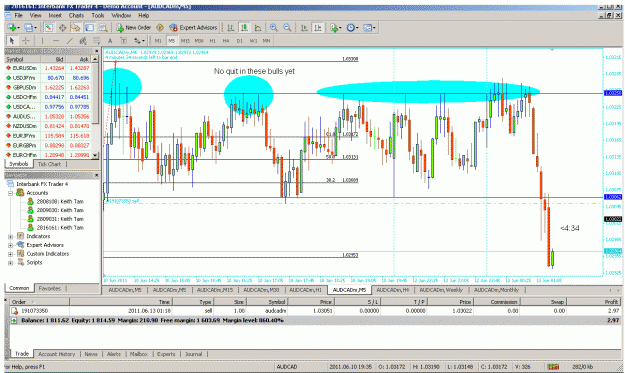The width and height of the screenshot is (625, 373).
Task: Open the Templates dropdown
Action: [369, 27]
